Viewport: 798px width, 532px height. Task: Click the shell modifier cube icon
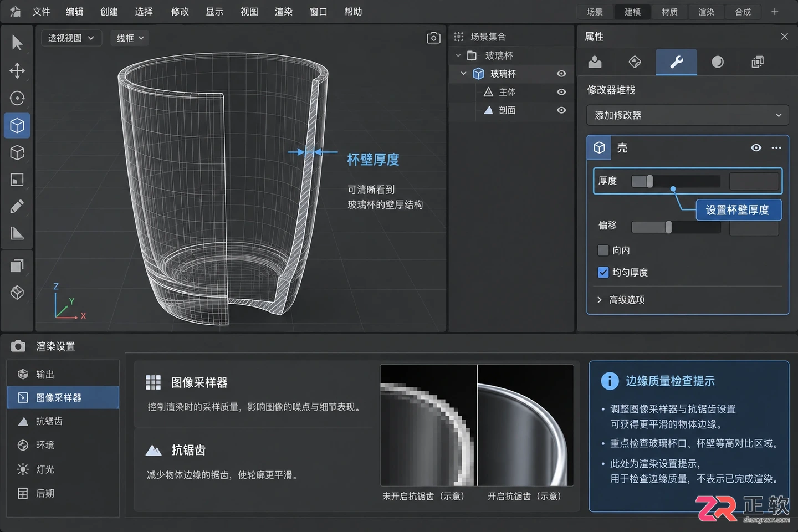pos(599,148)
